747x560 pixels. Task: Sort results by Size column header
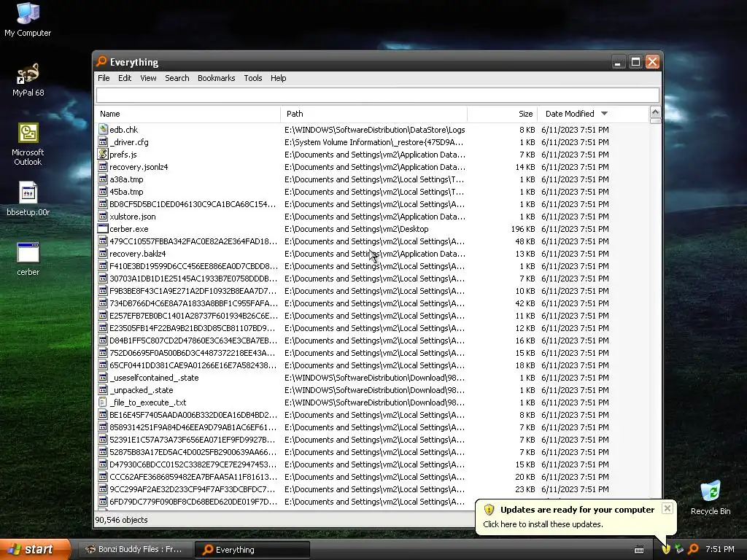point(503,114)
